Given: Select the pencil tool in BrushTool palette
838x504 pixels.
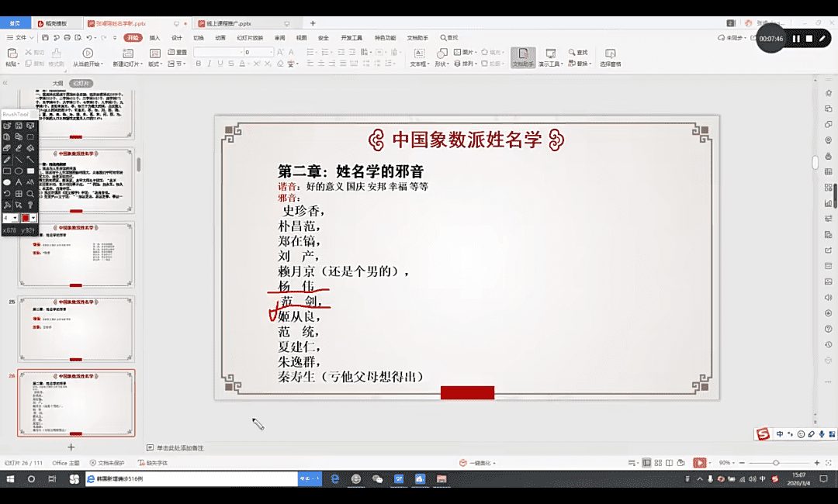Looking at the screenshot, I should click(7, 159).
